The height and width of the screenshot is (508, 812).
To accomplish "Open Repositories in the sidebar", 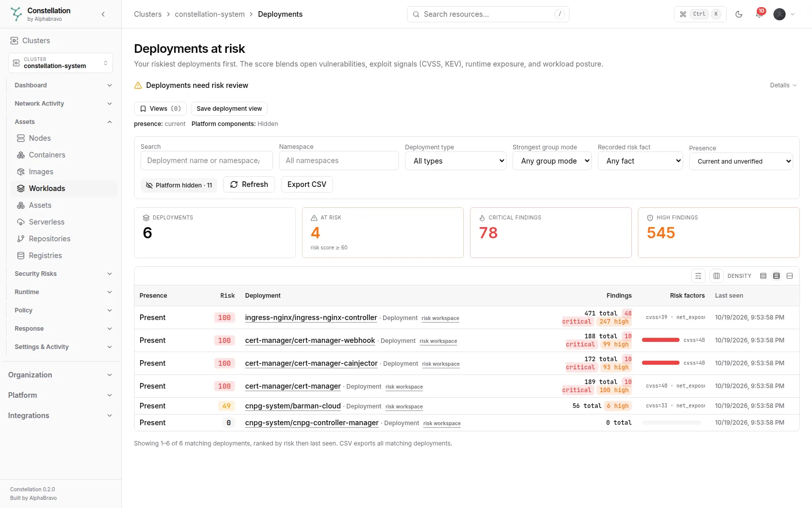I will 64,239.
